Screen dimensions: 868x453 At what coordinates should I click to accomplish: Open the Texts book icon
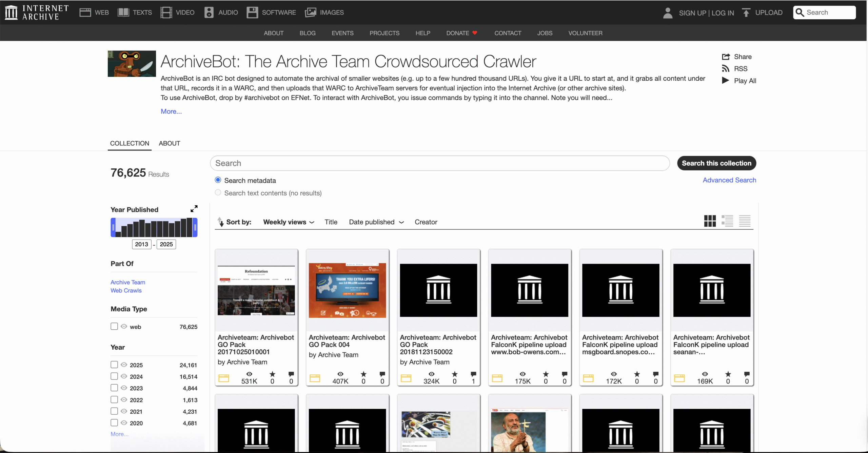(x=123, y=13)
